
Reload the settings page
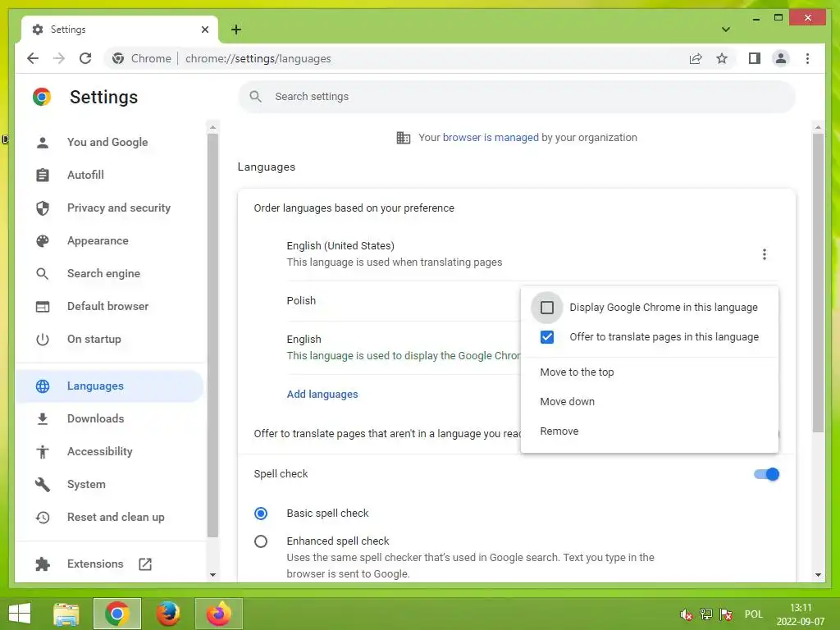[x=85, y=58]
